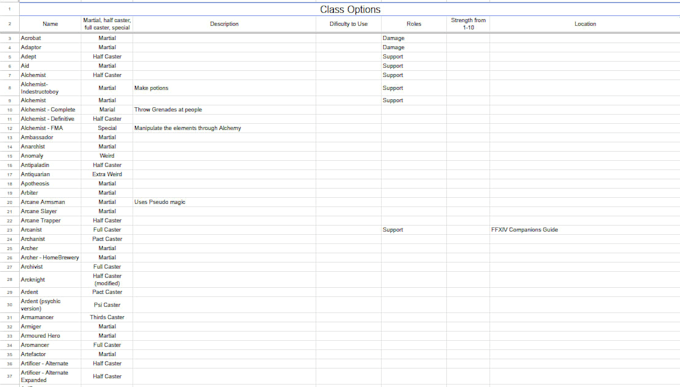Click the 'Arcane Armsman' name cell
Image resolution: width=680 pixels, height=387 pixels.
[50, 202]
